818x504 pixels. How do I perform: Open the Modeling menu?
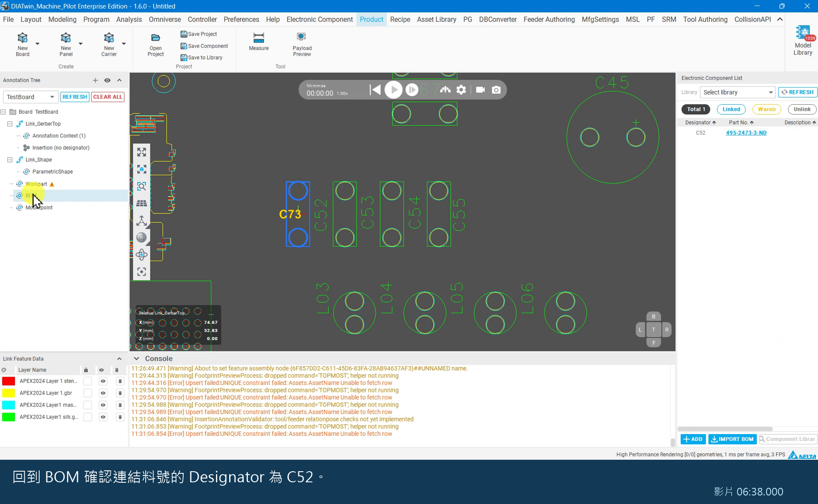coord(62,20)
